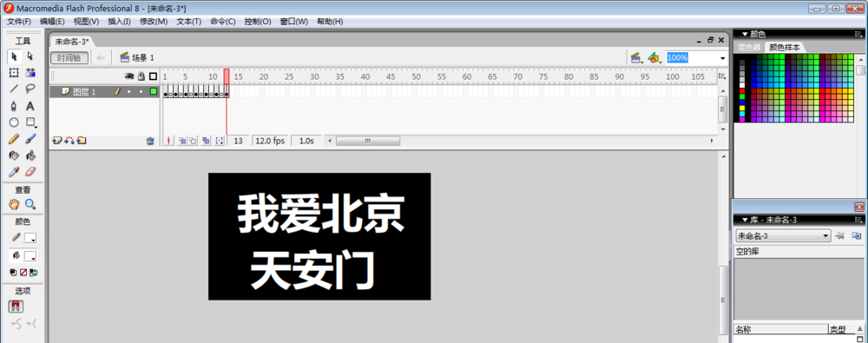Switch to the 混色器 tab
Image resolution: width=868 pixels, height=343 pixels.
(749, 48)
